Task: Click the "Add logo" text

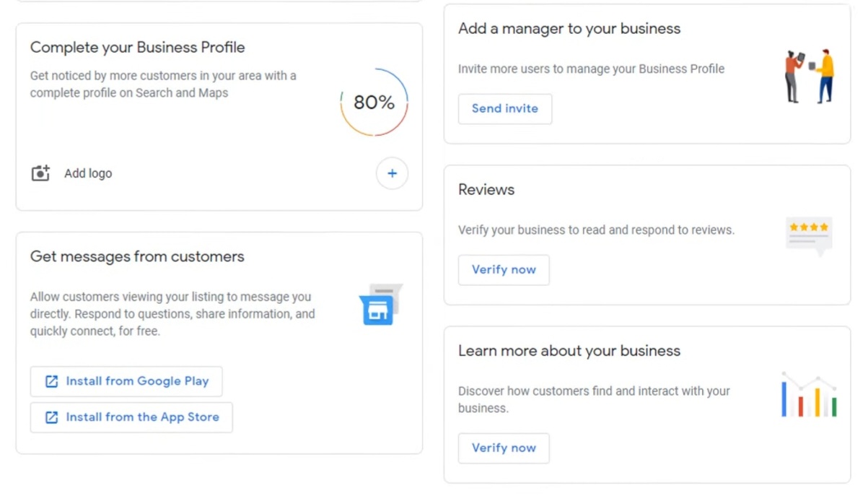Action: point(88,173)
